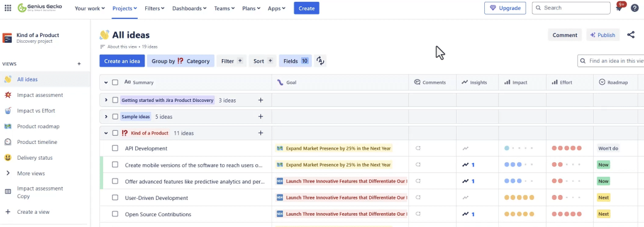Click Create an idea button

tap(122, 61)
